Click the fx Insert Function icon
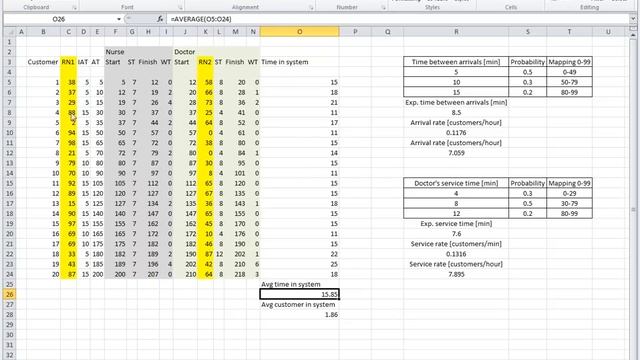The height and width of the screenshot is (360, 640). (160, 19)
